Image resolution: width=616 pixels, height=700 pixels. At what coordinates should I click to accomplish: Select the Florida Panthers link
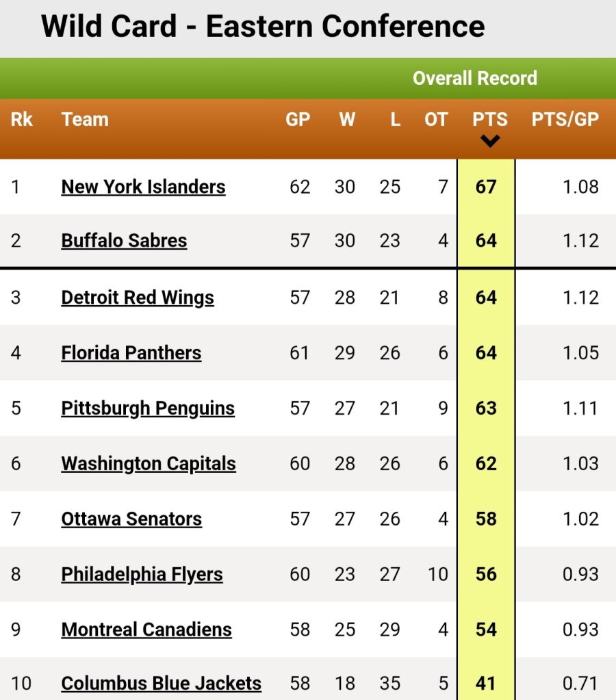(x=131, y=352)
